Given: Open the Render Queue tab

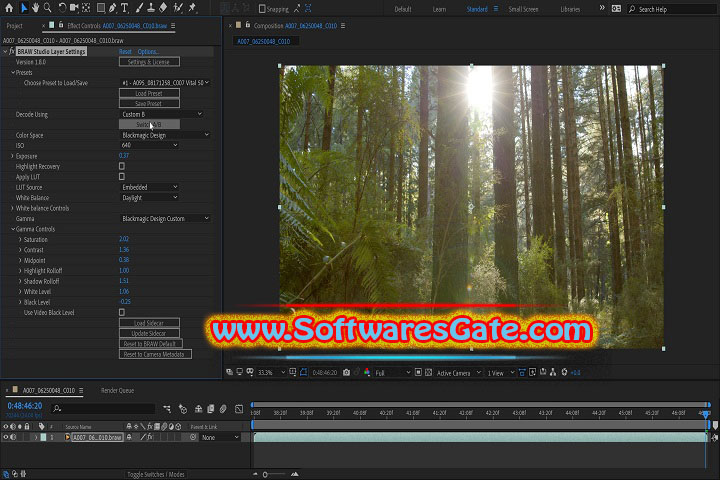Looking at the screenshot, I should click(x=117, y=390).
